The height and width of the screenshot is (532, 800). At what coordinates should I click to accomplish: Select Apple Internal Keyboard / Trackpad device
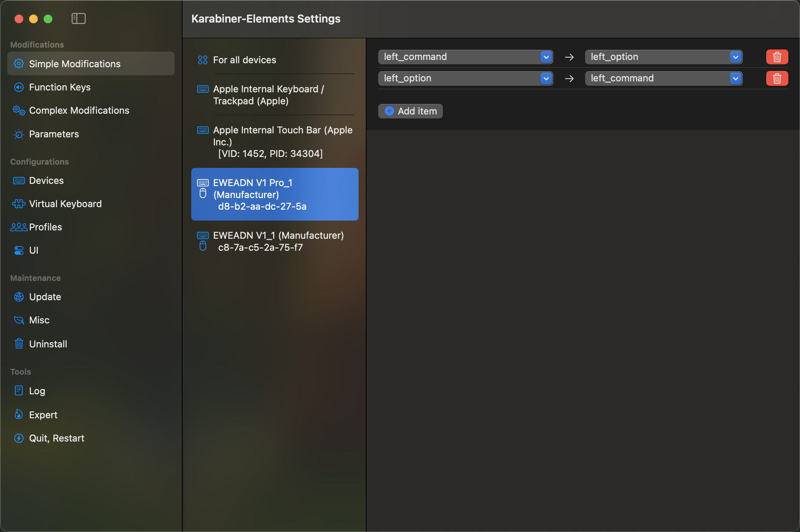point(268,95)
